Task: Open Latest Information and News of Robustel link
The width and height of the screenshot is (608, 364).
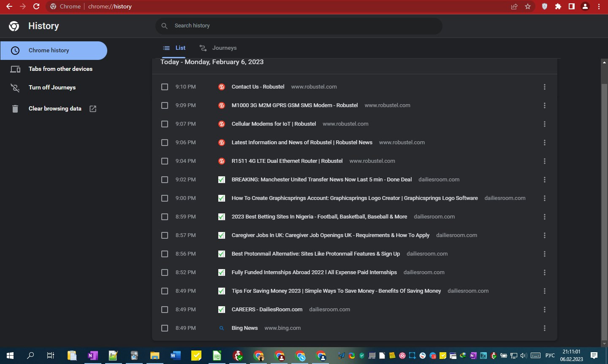Action: point(302,143)
